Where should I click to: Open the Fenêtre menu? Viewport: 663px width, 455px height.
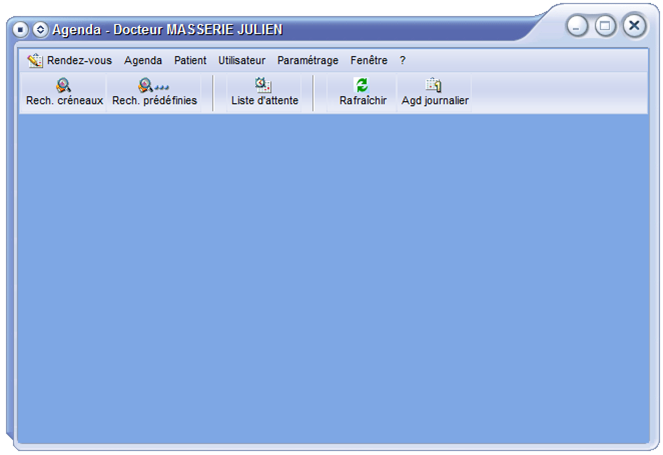[x=369, y=60]
